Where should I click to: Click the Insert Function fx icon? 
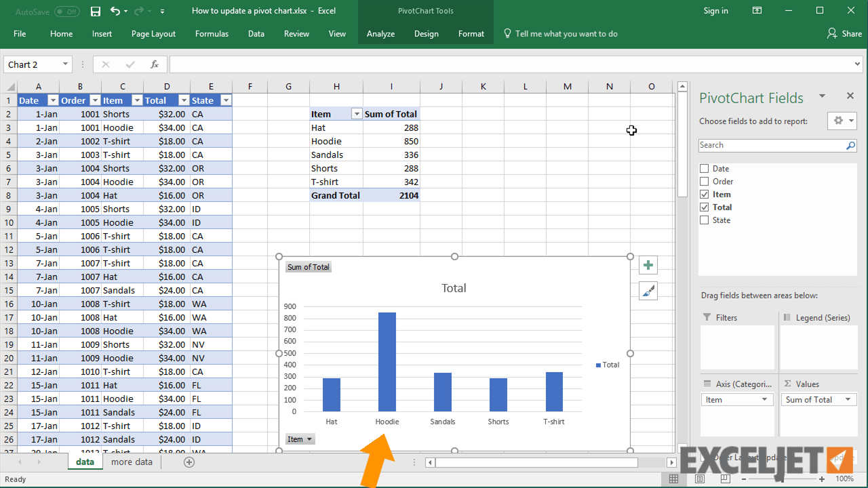pyautogui.click(x=154, y=64)
